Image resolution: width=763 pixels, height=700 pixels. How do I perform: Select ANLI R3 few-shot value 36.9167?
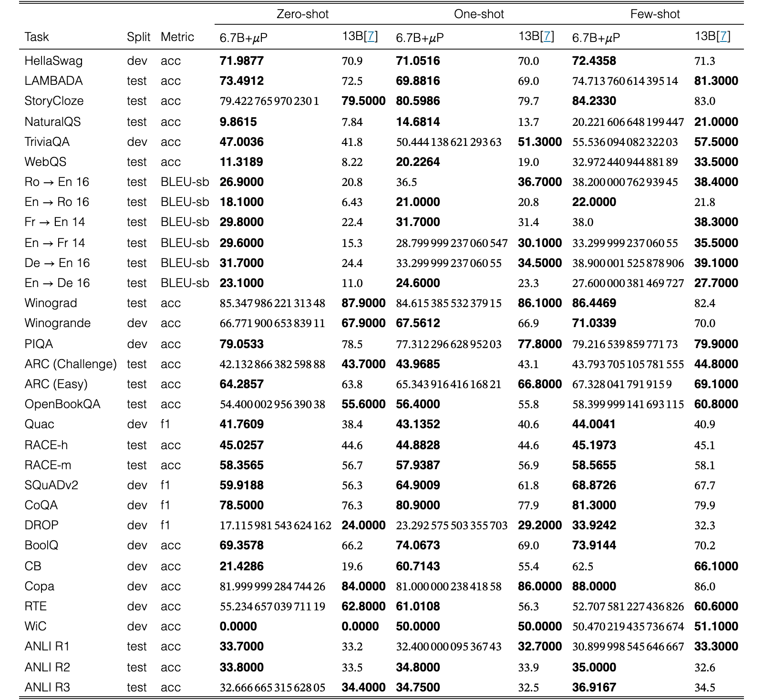coord(594,688)
